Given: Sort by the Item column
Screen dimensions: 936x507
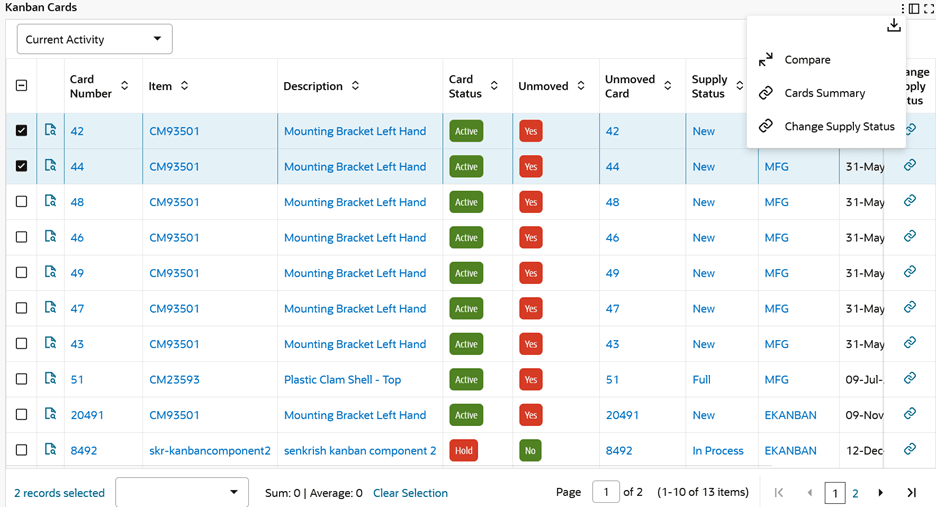Looking at the screenshot, I should coord(184,85).
